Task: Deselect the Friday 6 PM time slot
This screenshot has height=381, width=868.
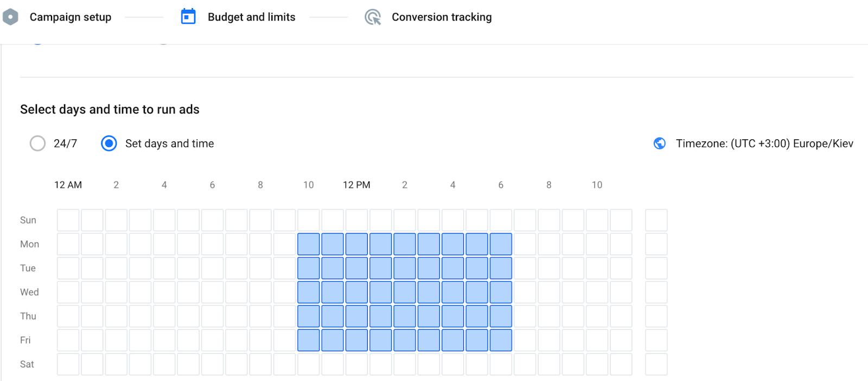Action: (501, 340)
